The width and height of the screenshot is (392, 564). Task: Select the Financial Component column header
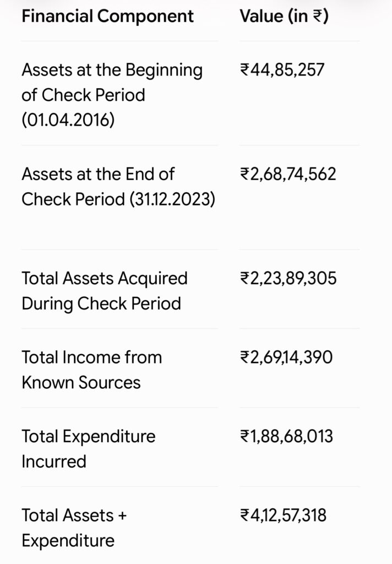click(107, 17)
